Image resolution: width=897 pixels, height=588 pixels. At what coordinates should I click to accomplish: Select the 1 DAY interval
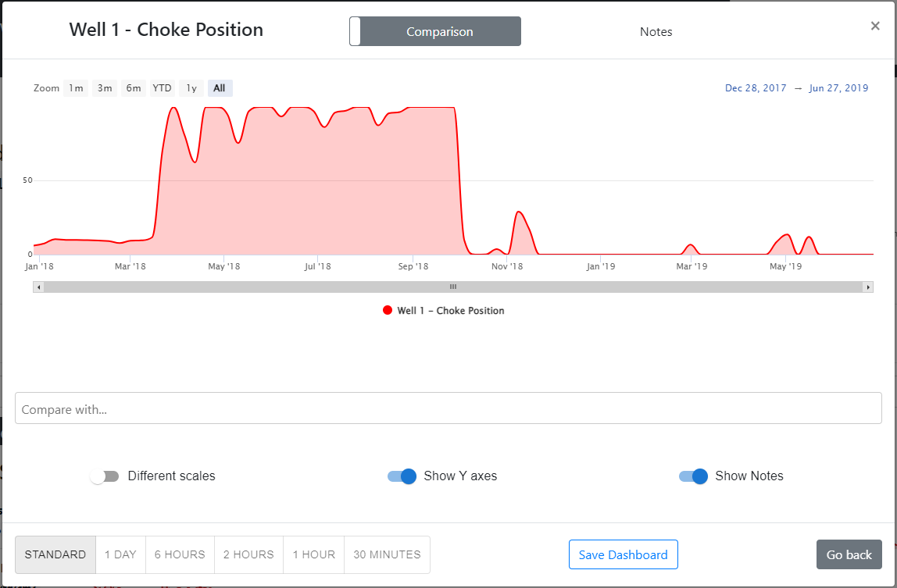point(120,555)
